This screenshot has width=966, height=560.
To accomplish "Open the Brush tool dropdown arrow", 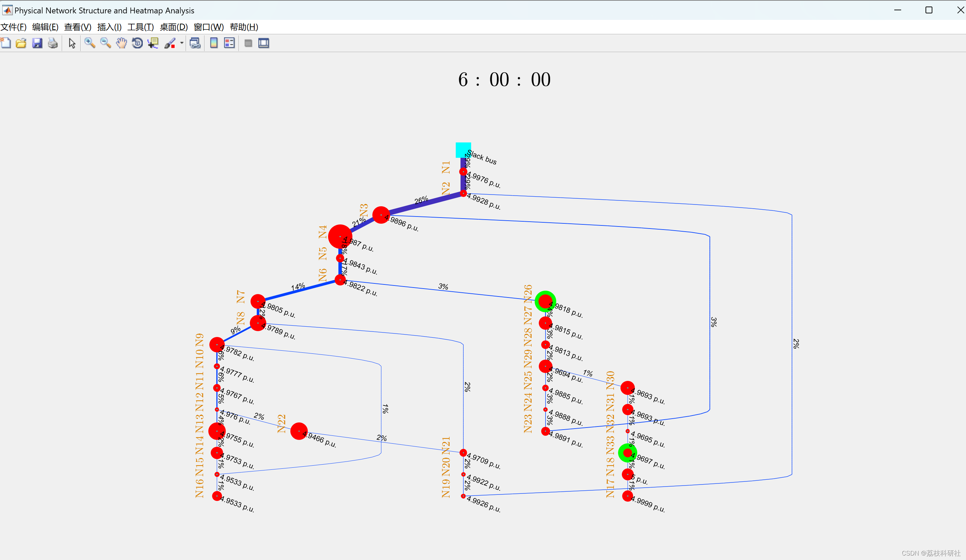I will coord(182,44).
